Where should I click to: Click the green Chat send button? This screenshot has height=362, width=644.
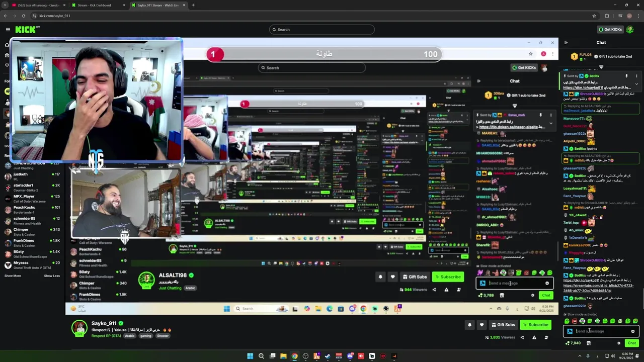632,343
